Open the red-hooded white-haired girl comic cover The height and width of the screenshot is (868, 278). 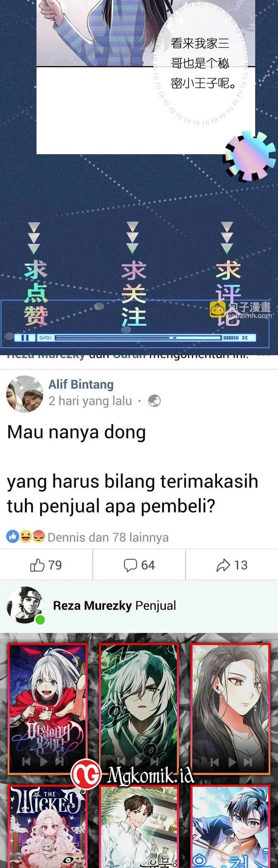tap(48, 709)
